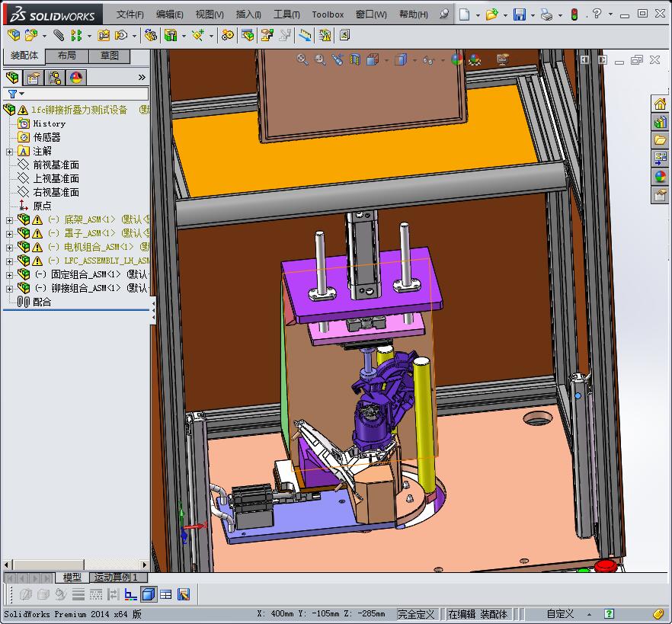Click the green help icon in the status bar

tap(609, 614)
